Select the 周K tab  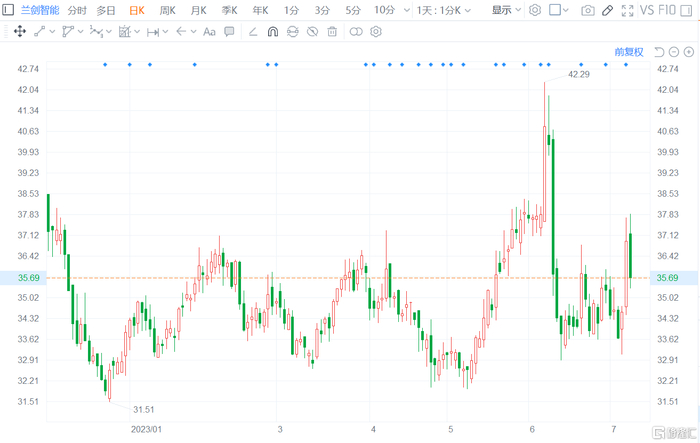tap(167, 10)
